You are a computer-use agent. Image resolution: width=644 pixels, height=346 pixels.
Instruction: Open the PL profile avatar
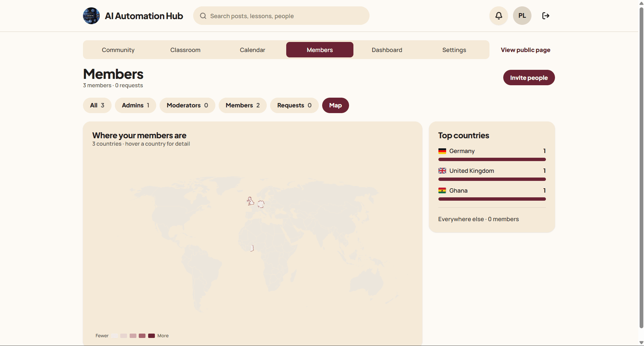(522, 16)
